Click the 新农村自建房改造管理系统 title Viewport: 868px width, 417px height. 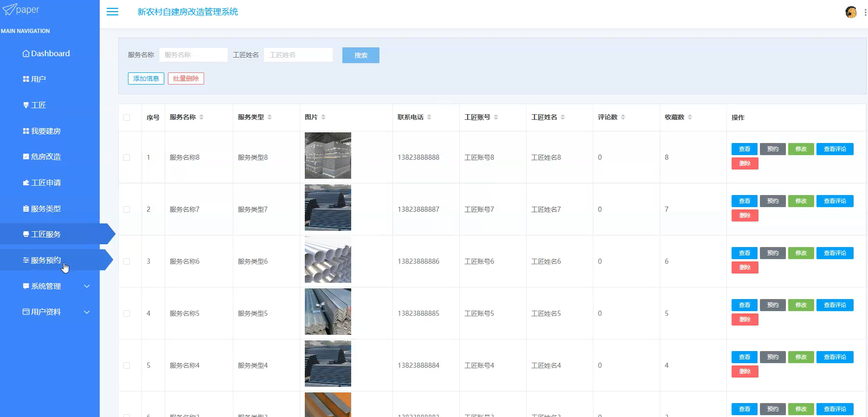(187, 12)
